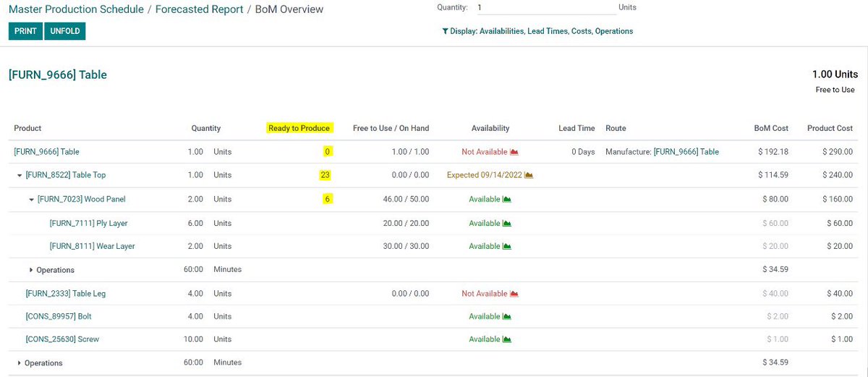The image size is (868, 377).
Task: Click forecast chart icon in Ply Layer row
Action: point(507,224)
